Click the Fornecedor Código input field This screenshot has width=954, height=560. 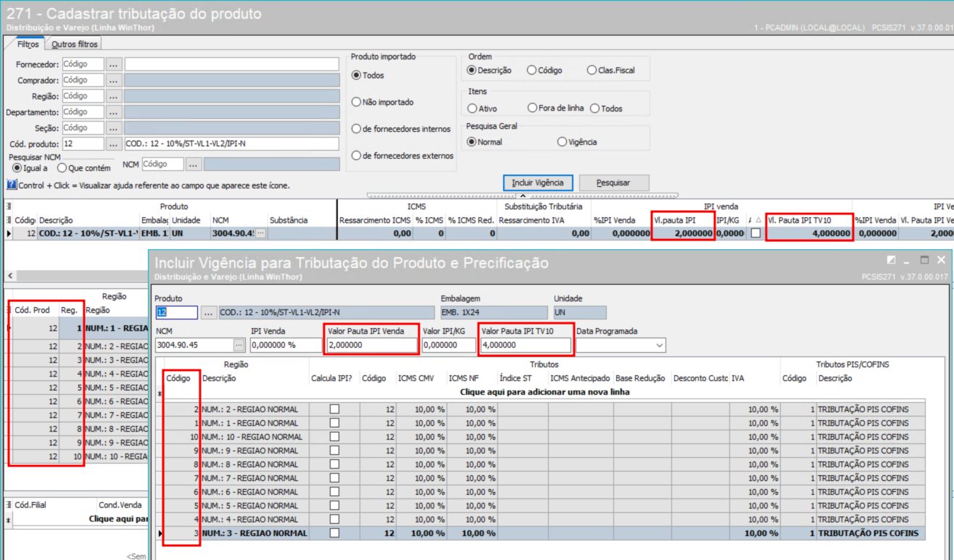83,64
